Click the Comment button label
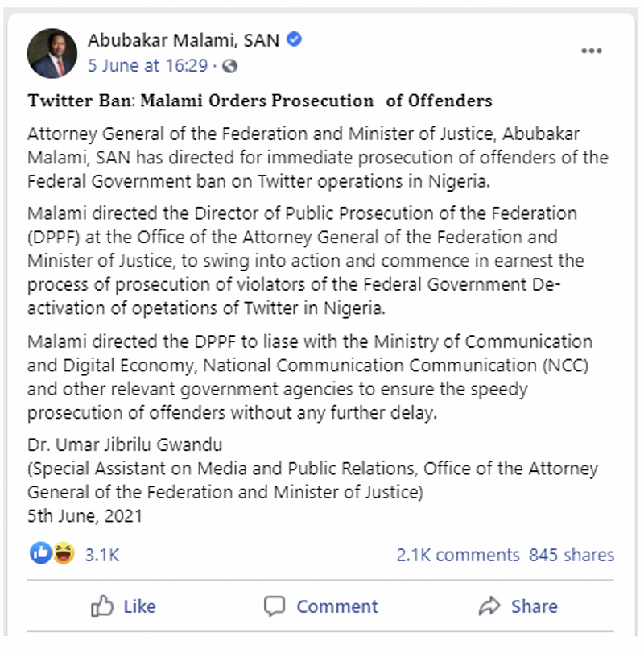Viewport: 644px width, 649px height. (x=337, y=606)
